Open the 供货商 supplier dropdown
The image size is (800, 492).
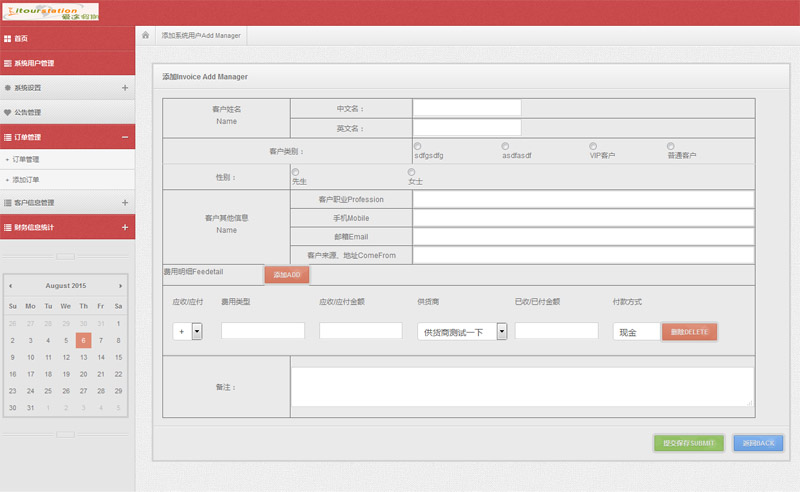tap(502, 331)
